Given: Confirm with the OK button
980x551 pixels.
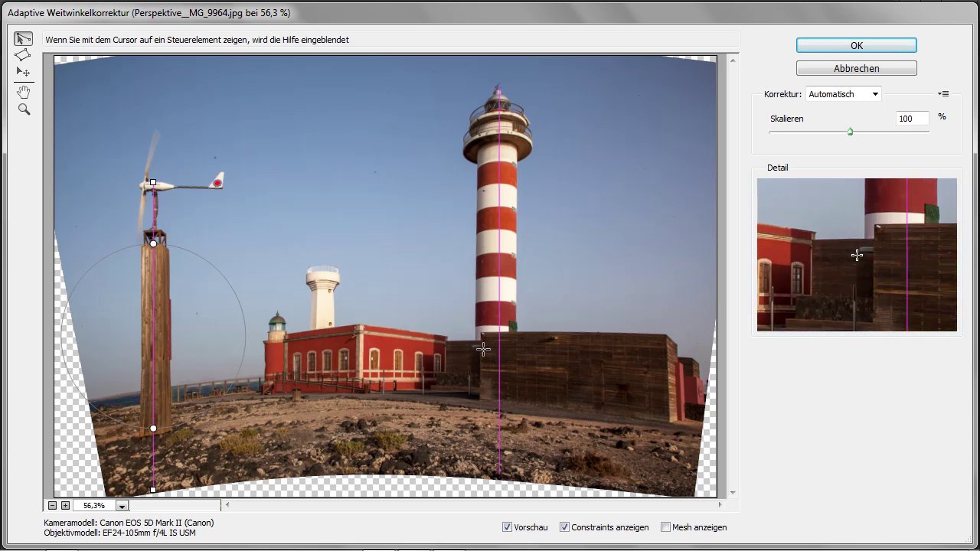Looking at the screenshot, I should coord(856,46).
